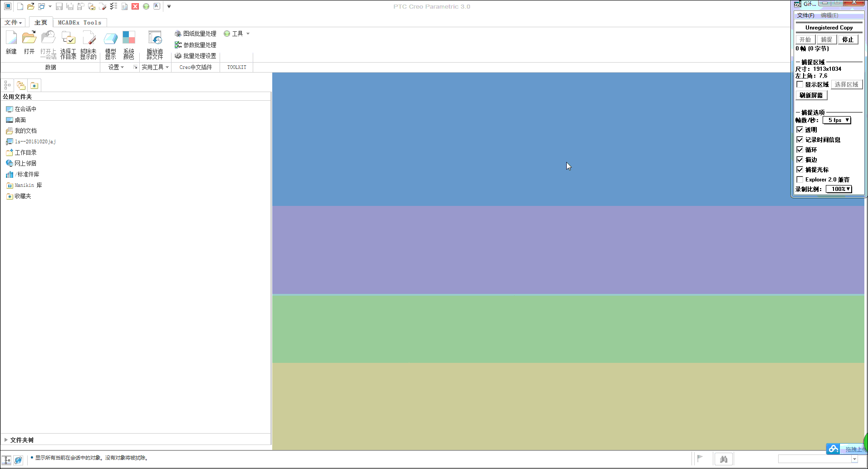Open 设置 group dialog launcher
The width and height of the screenshot is (868, 469).
coord(135,67)
